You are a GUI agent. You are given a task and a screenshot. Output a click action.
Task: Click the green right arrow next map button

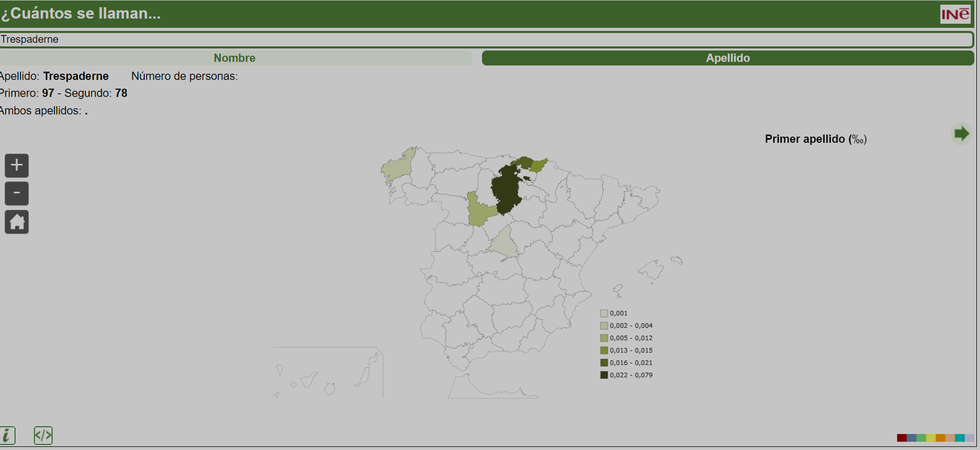tap(960, 134)
